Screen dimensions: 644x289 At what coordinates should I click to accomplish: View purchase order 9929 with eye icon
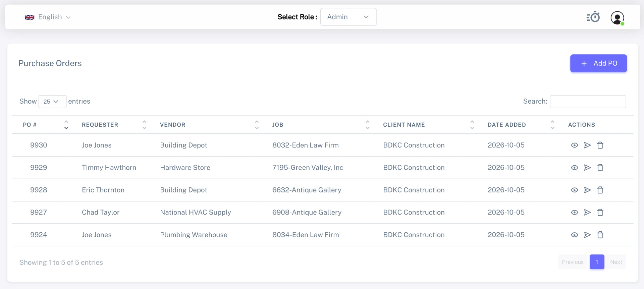tap(575, 168)
